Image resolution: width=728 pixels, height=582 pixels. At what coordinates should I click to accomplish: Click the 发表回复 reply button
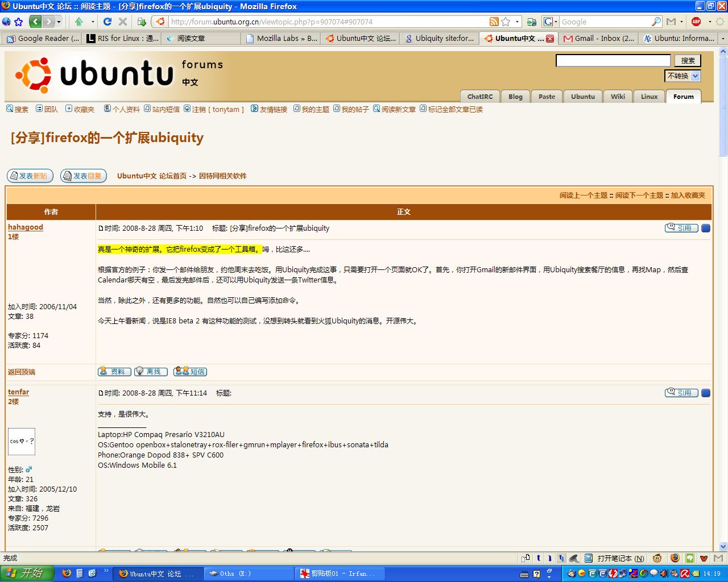pos(84,176)
